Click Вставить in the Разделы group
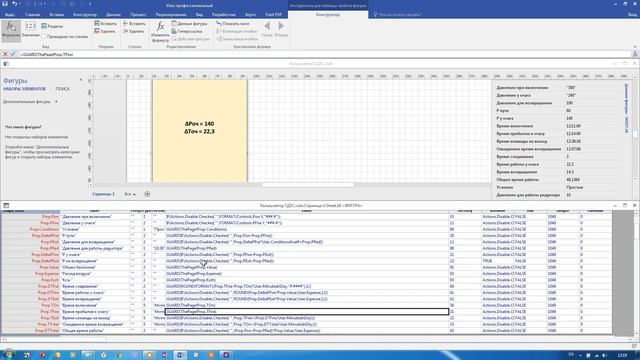 tap(105, 24)
